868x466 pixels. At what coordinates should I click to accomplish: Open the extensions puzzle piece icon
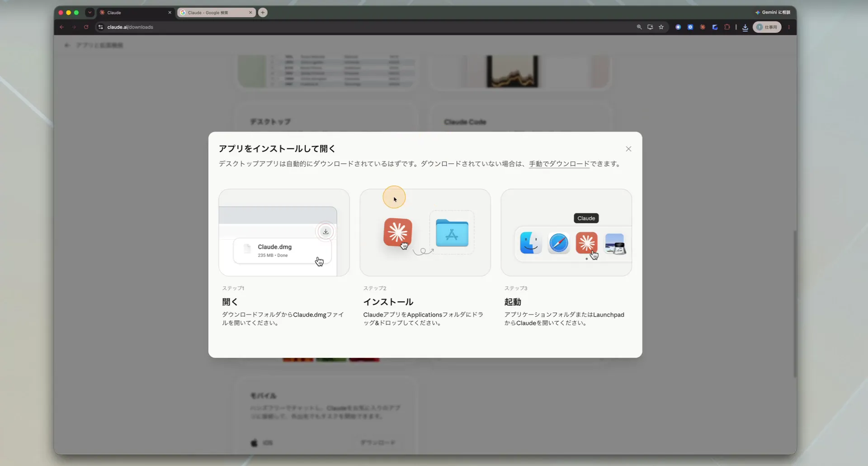pyautogui.click(x=727, y=27)
